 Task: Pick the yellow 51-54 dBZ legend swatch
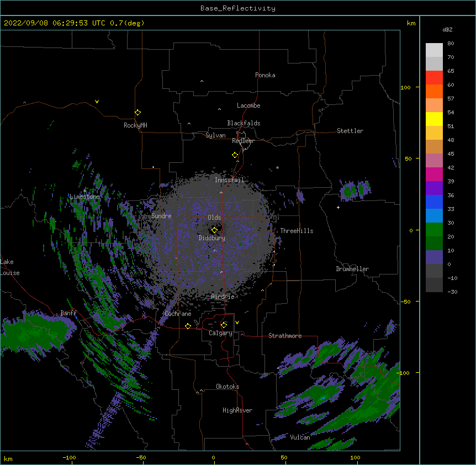pyautogui.click(x=434, y=119)
